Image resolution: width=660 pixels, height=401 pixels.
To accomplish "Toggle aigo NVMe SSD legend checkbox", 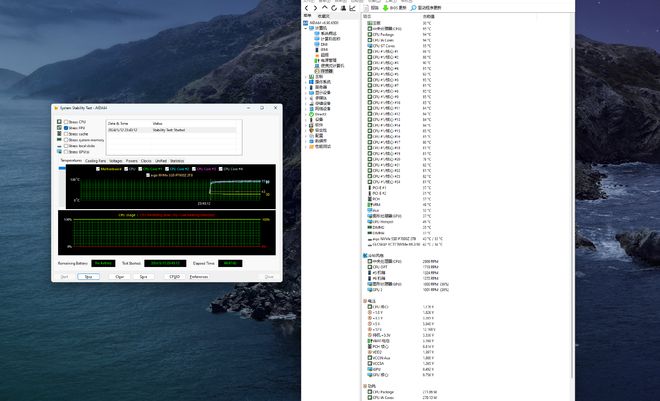I will pos(148,175).
